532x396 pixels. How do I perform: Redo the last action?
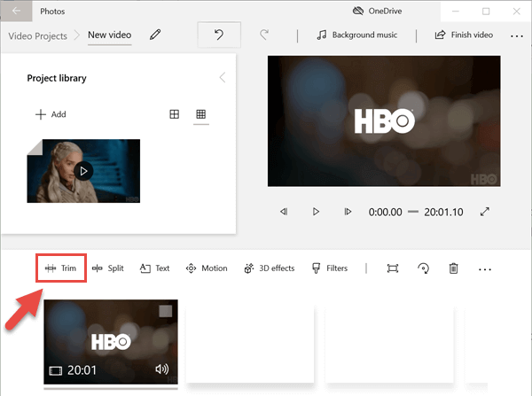(264, 35)
